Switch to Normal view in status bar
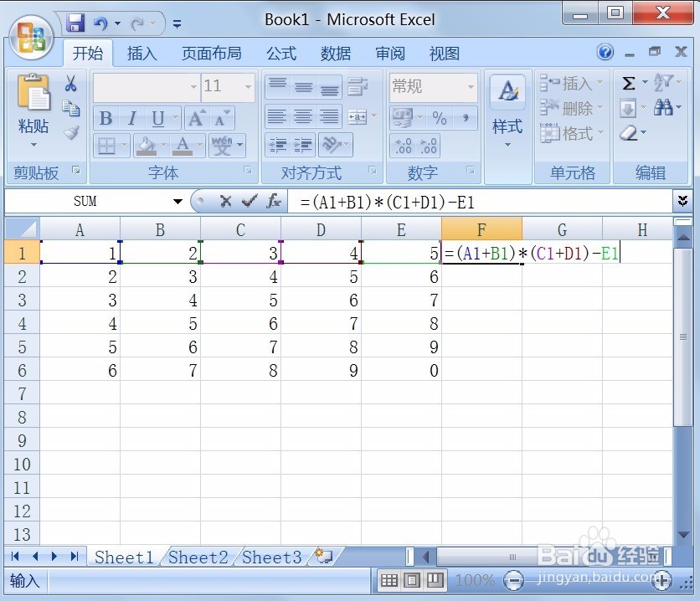700x601 pixels. click(389, 580)
